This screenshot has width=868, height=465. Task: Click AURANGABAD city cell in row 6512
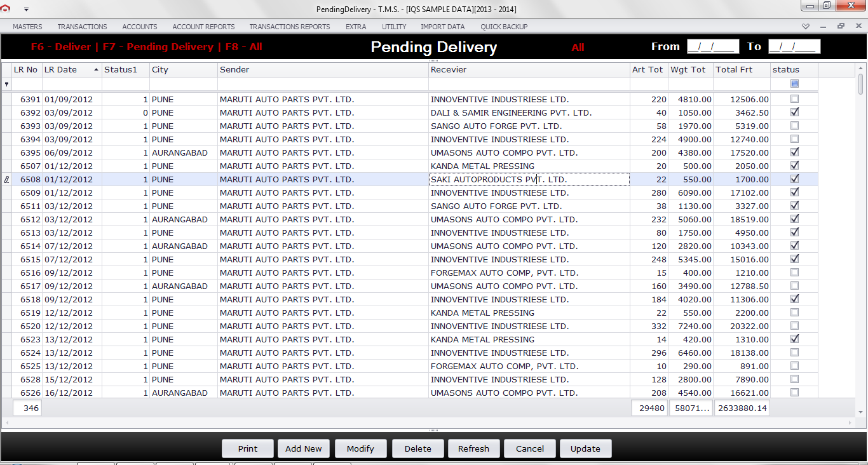pyautogui.click(x=184, y=220)
